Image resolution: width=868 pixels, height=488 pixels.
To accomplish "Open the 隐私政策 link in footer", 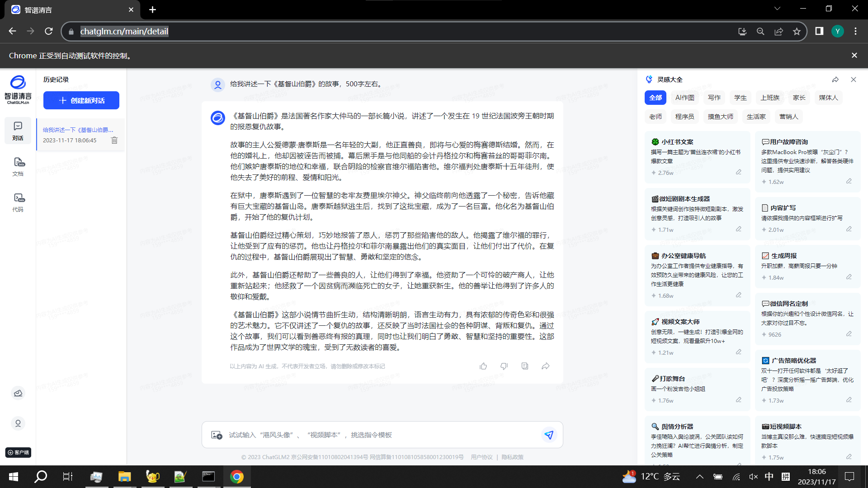I will 512,457.
